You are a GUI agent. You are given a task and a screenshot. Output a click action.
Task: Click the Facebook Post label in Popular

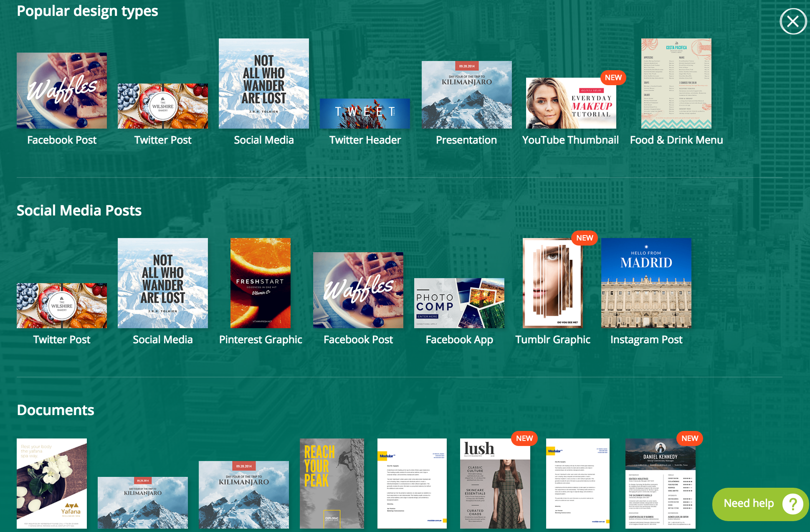click(x=62, y=140)
